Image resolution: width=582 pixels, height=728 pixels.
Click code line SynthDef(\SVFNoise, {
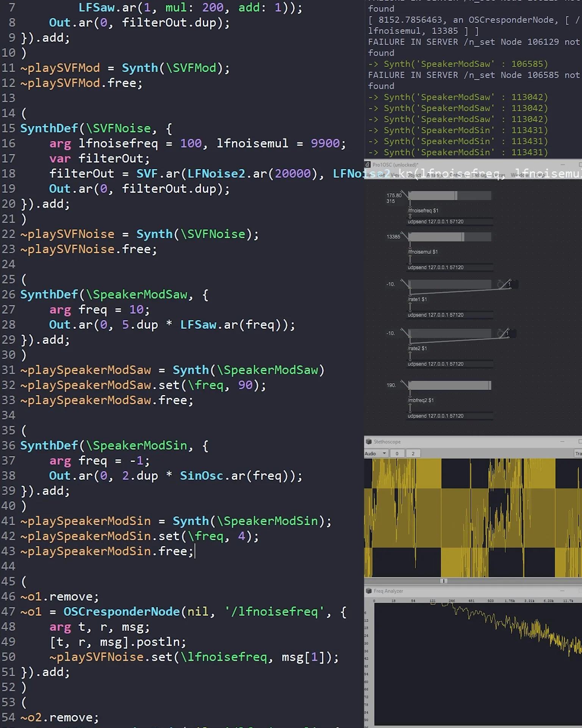pyautogui.click(x=96, y=129)
